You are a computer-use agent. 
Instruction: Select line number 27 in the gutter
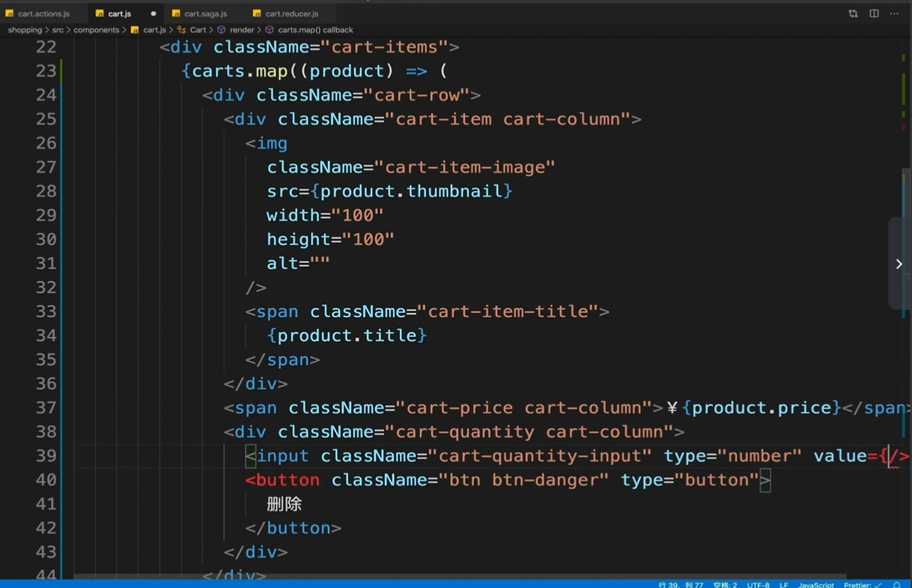coord(46,167)
